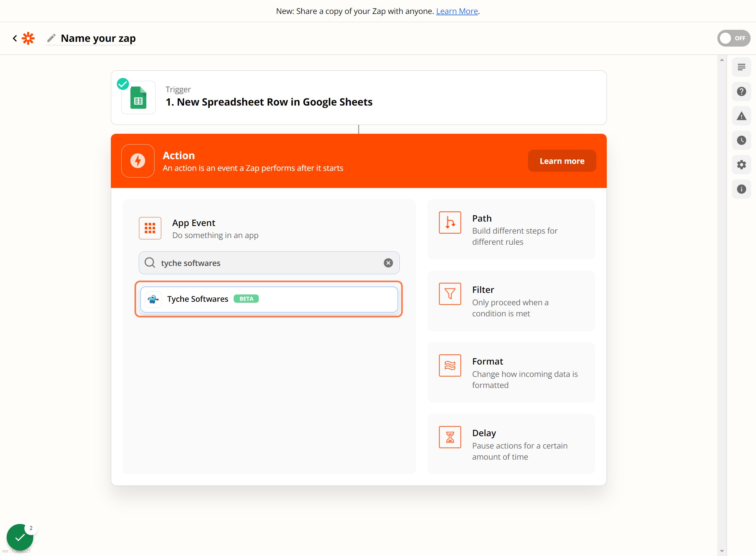Click the Action lightning bolt icon
The height and width of the screenshot is (556, 756).
coord(138,161)
